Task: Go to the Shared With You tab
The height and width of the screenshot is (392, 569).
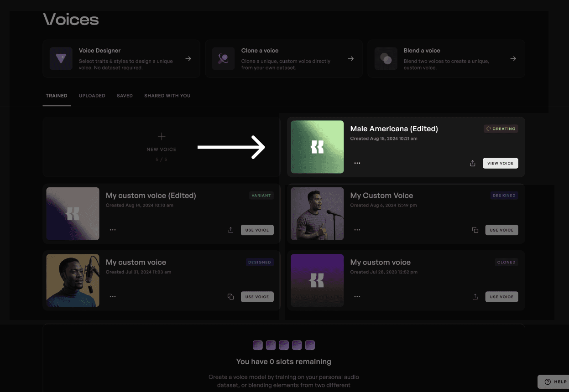Action: pos(167,96)
